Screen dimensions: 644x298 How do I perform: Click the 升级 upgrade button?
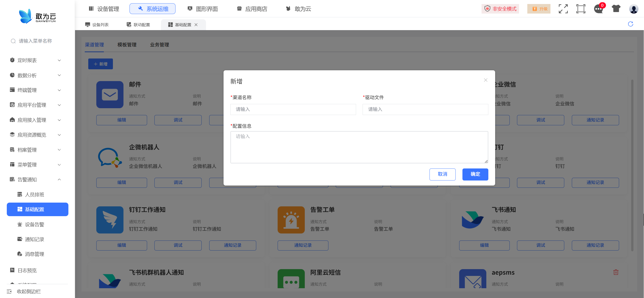(539, 9)
